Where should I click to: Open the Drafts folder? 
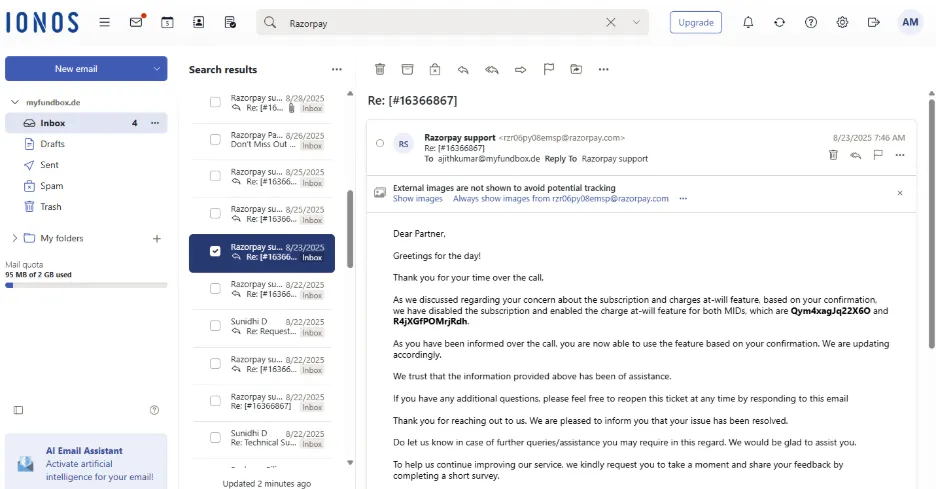pyautogui.click(x=53, y=144)
